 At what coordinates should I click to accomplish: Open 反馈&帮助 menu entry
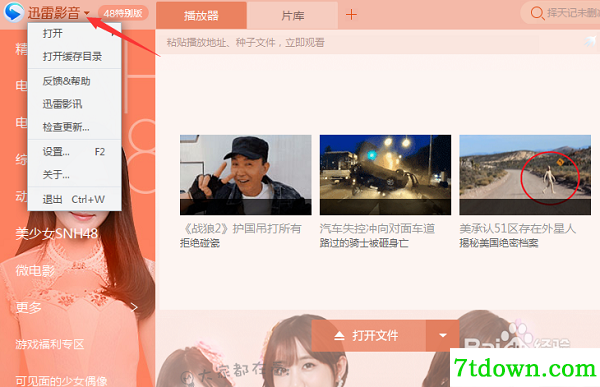tap(75, 81)
